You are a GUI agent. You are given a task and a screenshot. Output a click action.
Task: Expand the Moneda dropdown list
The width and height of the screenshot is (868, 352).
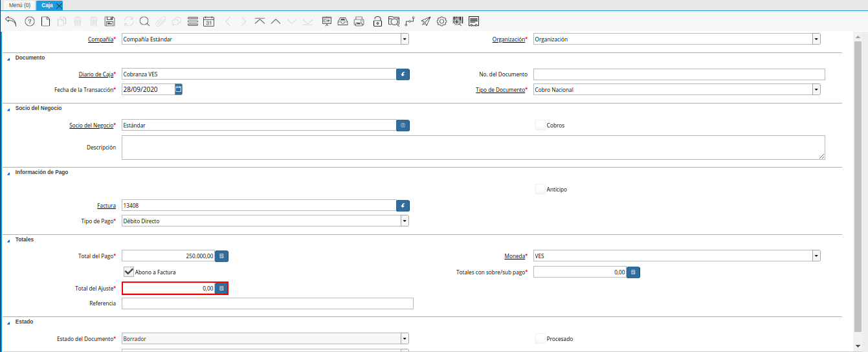[816, 256]
